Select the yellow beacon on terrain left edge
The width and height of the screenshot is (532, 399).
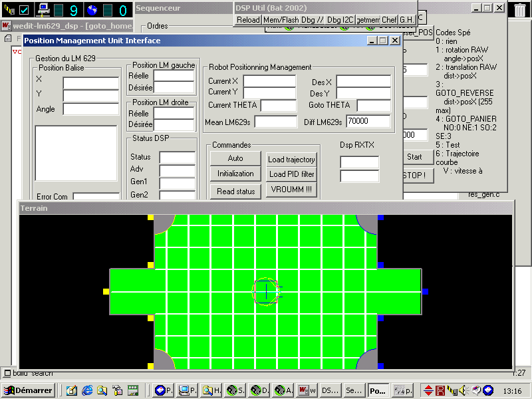106,291
